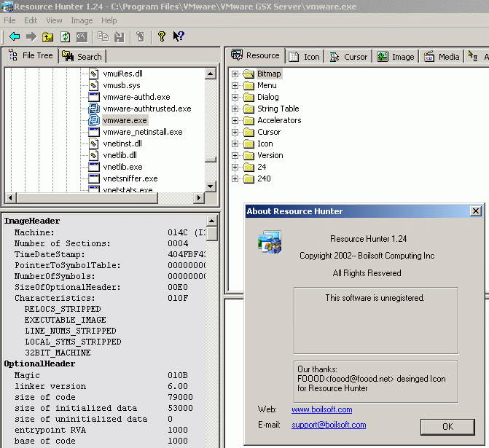This screenshot has height=448, width=489.
Task: Click the properties page toolbar icon
Action: (141, 37)
